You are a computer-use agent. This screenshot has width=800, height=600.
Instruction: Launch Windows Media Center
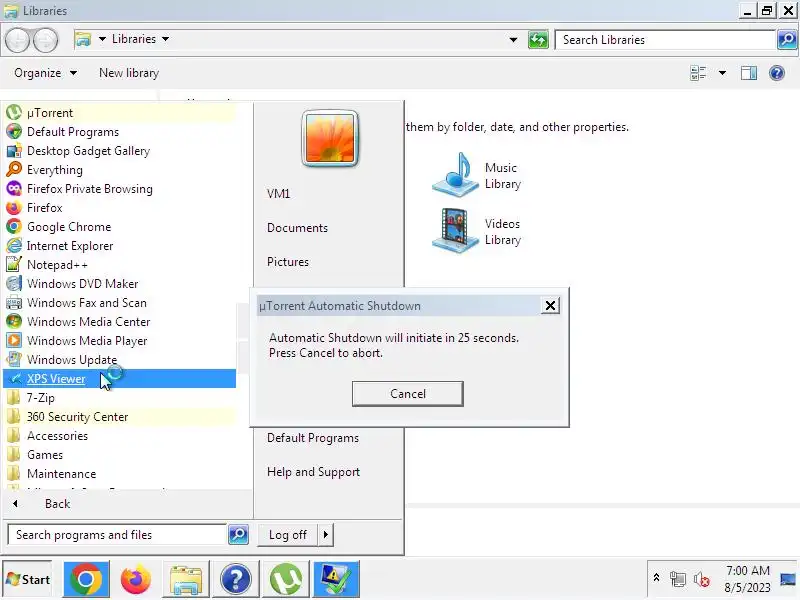pos(120,321)
